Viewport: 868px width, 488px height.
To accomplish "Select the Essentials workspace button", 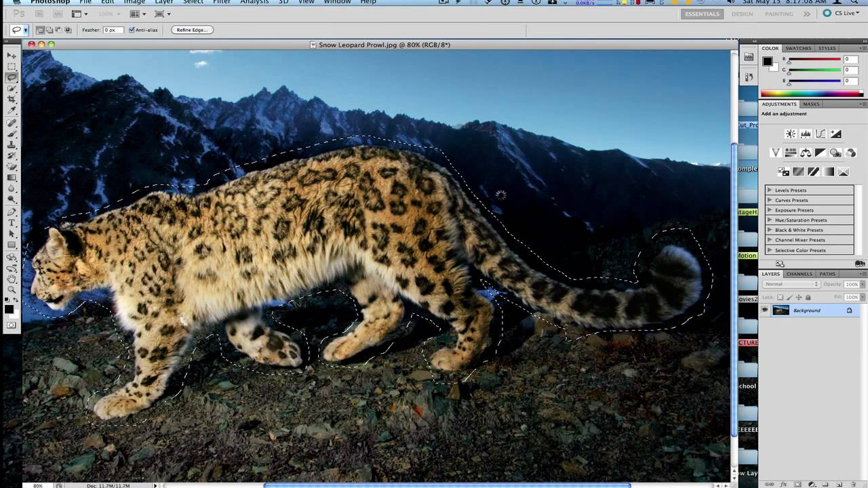I will coord(702,14).
